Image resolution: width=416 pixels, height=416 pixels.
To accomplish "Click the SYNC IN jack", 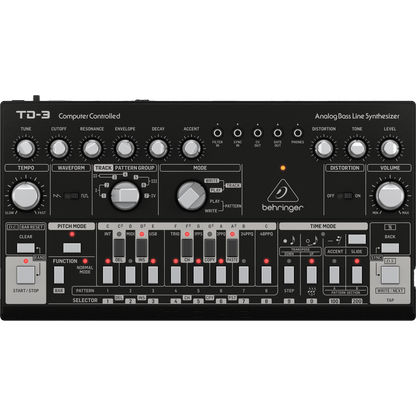I will [237, 133].
